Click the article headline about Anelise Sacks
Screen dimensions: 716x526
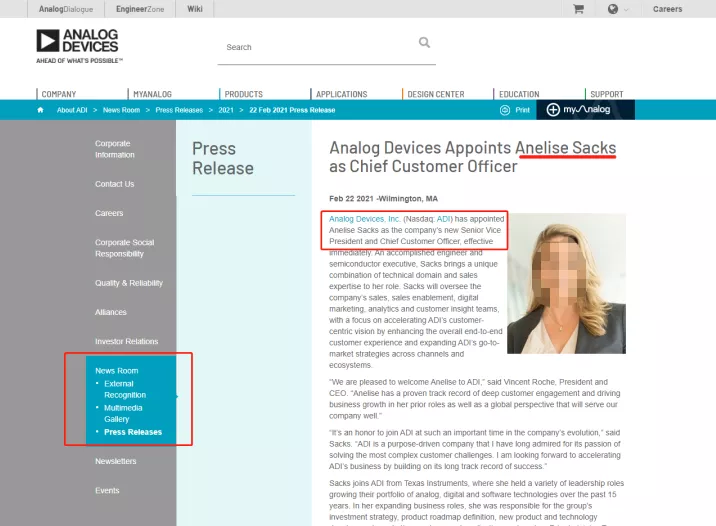tap(473, 157)
